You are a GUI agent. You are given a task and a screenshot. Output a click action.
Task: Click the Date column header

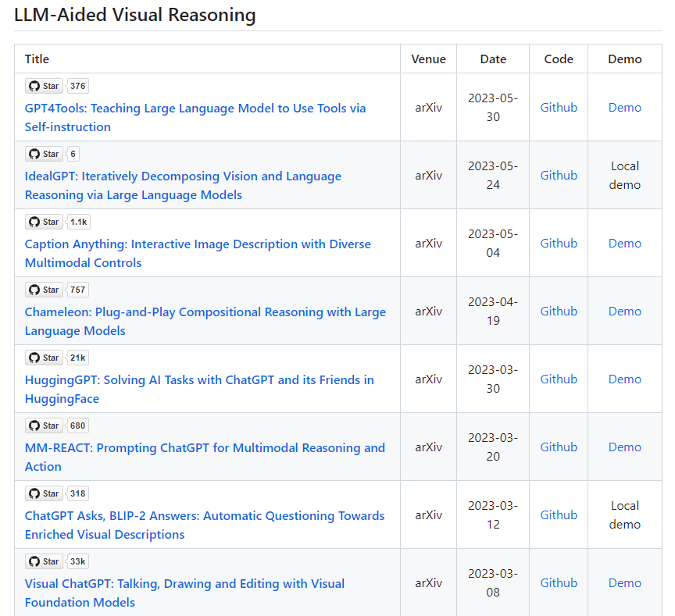(493, 59)
